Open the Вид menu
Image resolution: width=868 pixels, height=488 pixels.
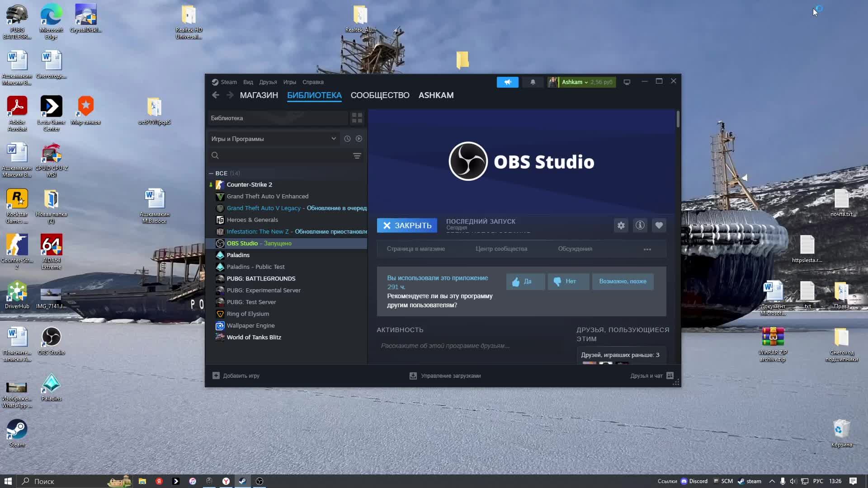(248, 82)
